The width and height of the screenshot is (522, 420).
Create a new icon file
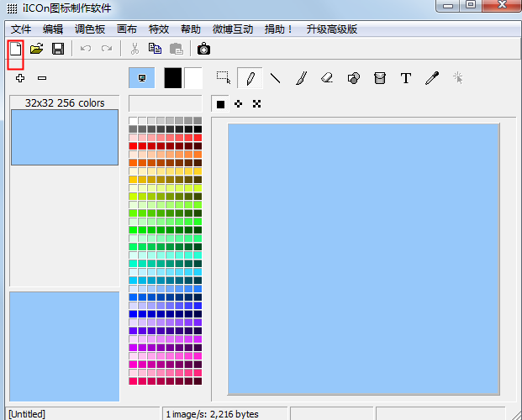click(14, 49)
